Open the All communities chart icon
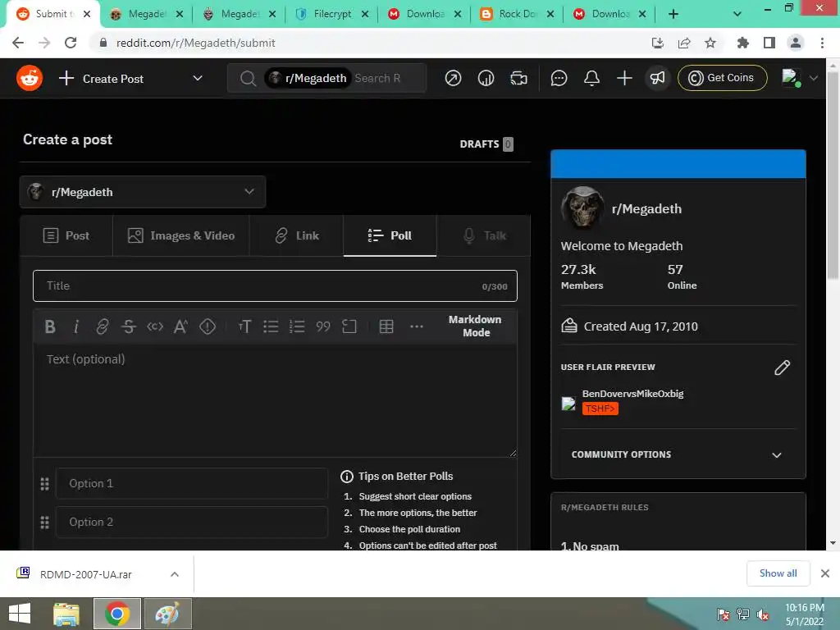The image size is (840, 630). [x=486, y=79]
